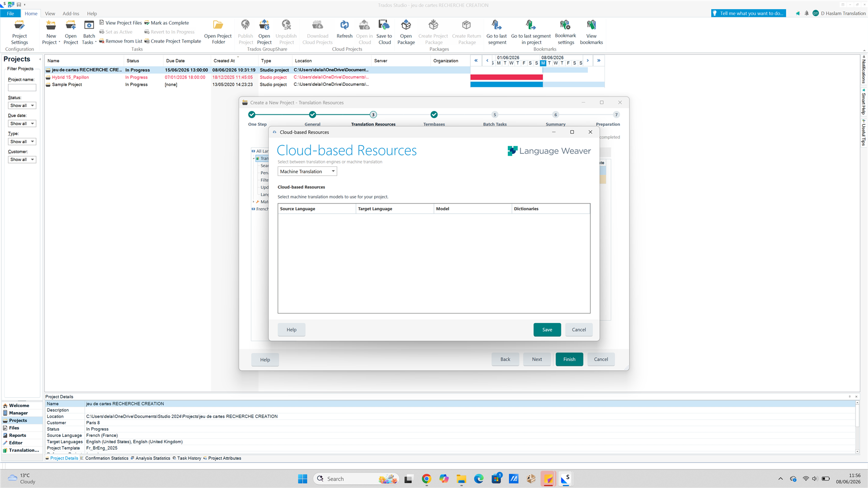The image size is (868, 488).
Task: Open the Analysis Statistics tab
Action: [x=150, y=458]
